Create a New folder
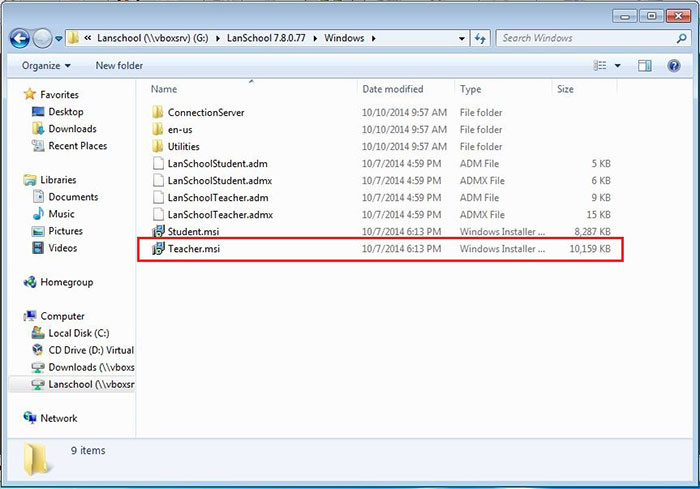700x489 pixels. click(x=119, y=66)
